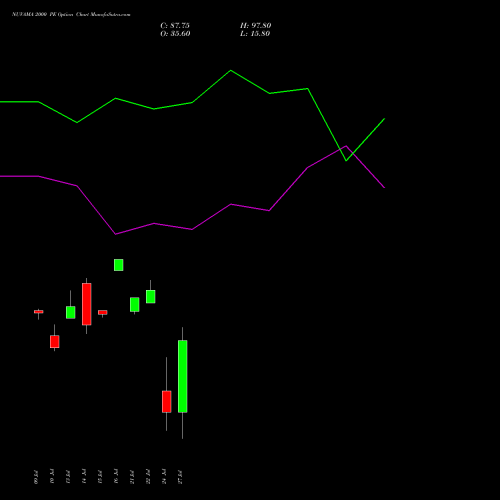Select the close value 'C: 87.75'
Screen dimensions: 500x500
[175, 25]
